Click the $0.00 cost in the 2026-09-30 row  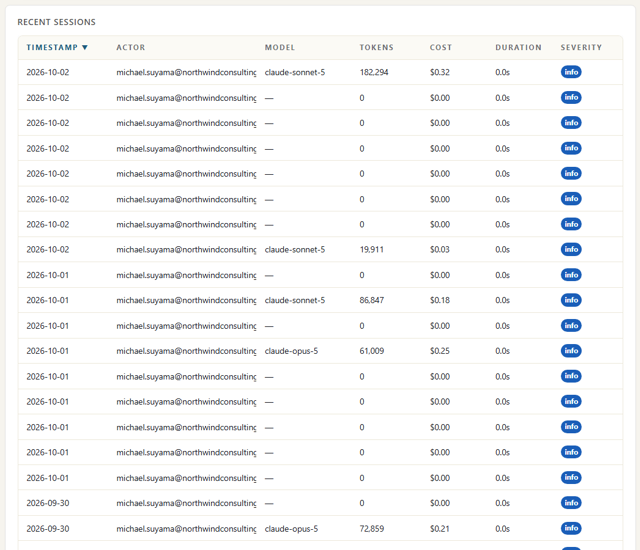click(x=440, y=503)
